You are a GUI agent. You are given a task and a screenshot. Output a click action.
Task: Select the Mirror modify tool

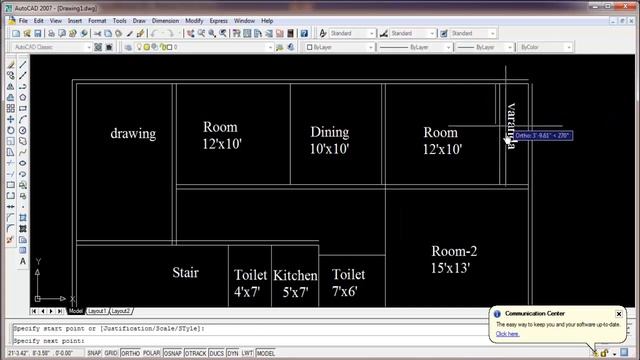[x=11, y=87]
